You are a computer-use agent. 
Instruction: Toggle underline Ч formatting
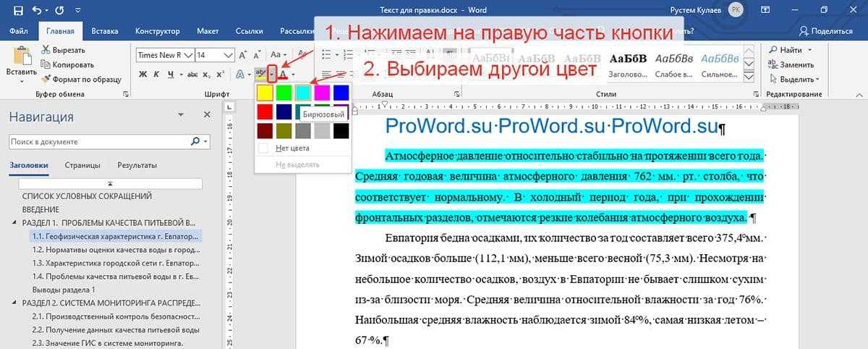coord(170,74)
